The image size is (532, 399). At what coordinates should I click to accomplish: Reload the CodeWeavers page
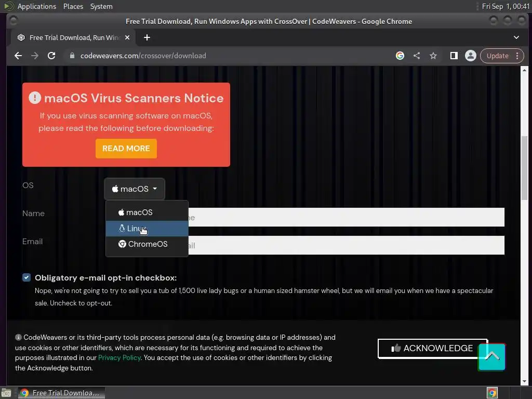click(x=51, y=56)
